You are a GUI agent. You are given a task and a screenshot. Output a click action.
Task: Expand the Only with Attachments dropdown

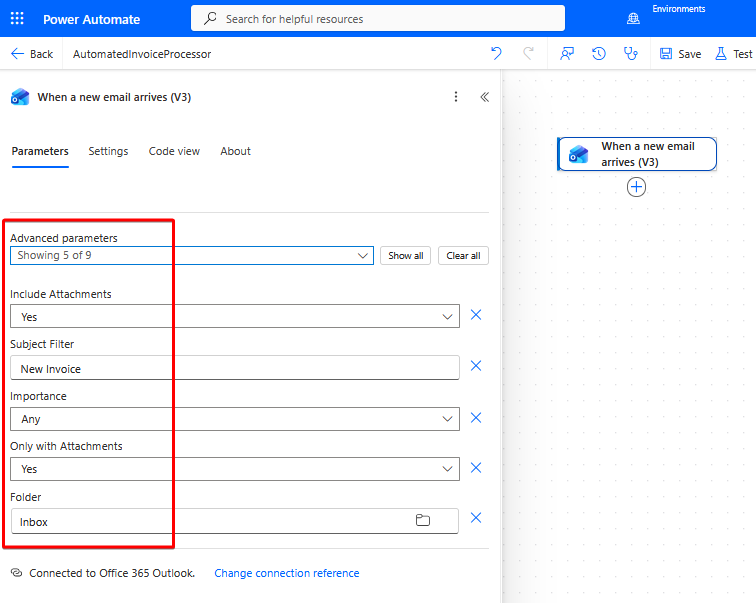click(235, 469)
